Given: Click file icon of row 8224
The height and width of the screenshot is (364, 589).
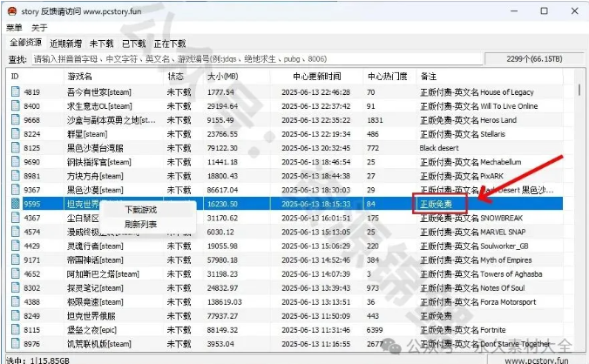Looking at the screenshot, I should click(16, 133).
